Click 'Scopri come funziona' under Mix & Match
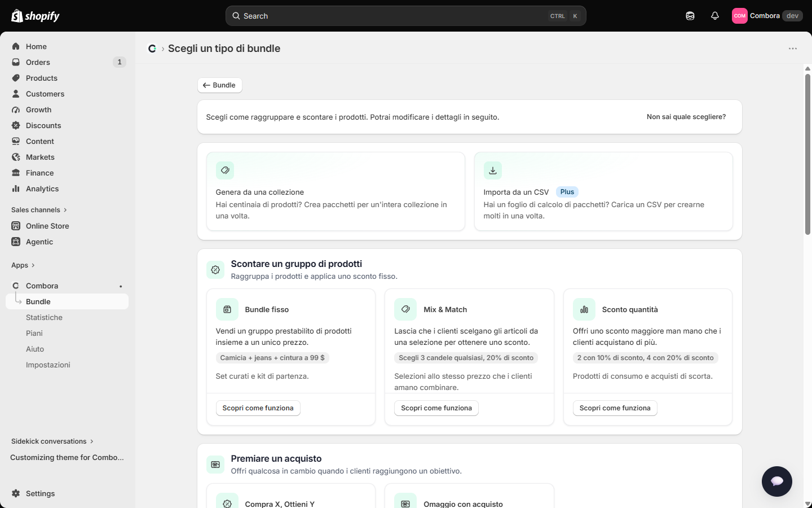Screen dimensions: 812x508 pos(436,408)
